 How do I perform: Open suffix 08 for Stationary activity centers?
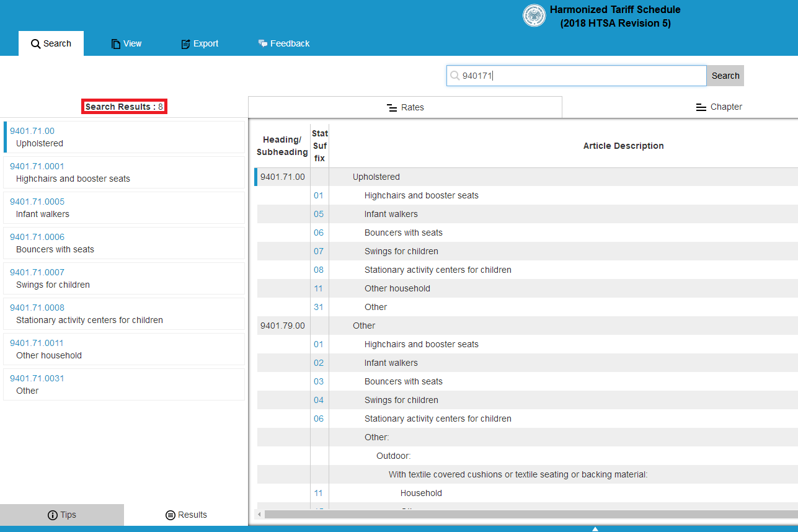tap(319, 270)
